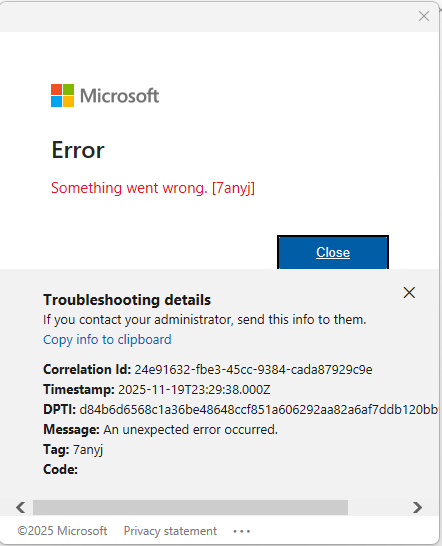The height and width of the screenshot is (546, 442).
Task: Click the 'An unexpected error occurred.' message
Action: [x=190, y=430]
